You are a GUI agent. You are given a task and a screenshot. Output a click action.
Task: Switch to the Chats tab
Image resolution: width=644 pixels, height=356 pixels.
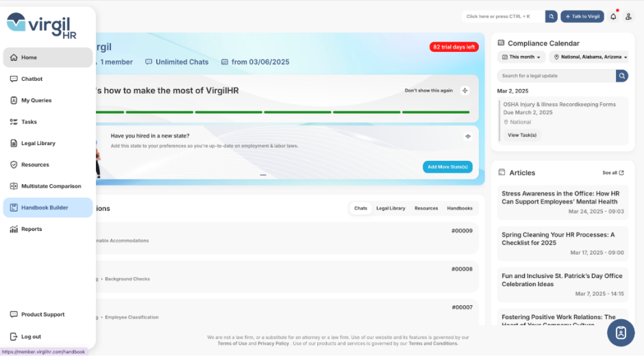click(360, 208)
